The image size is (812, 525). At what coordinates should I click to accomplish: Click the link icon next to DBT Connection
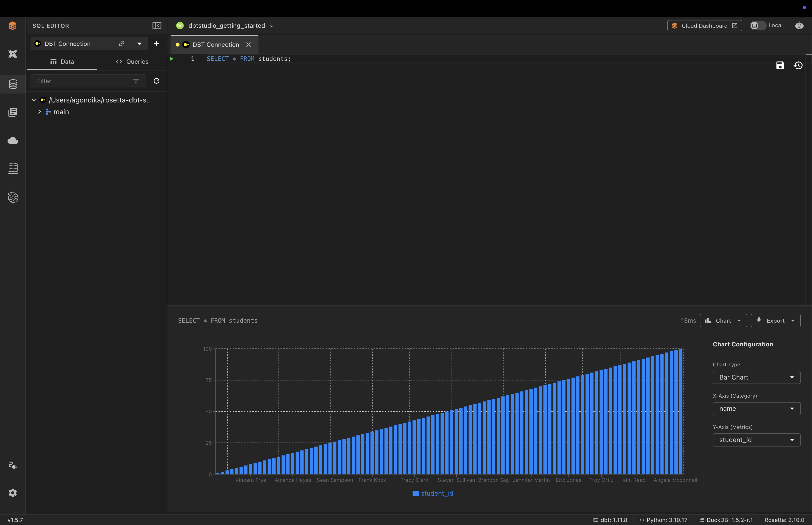[122, 44]
